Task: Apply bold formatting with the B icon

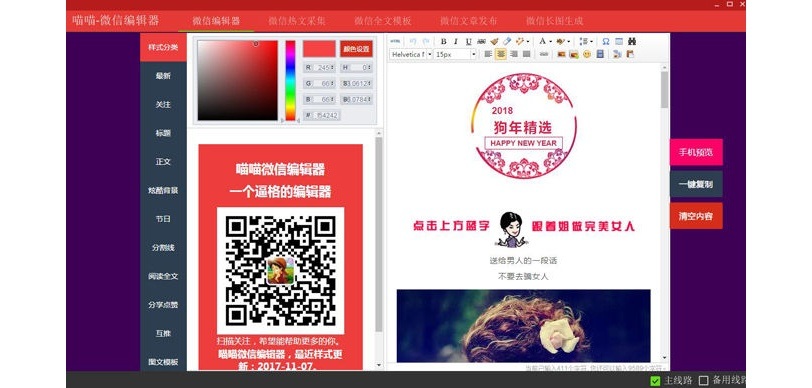Action: click(444, 41)
